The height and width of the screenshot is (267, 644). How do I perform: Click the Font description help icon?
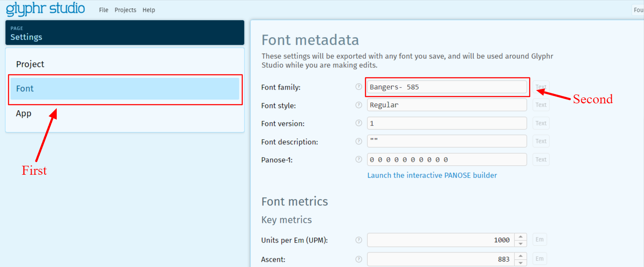coord(358,141)
